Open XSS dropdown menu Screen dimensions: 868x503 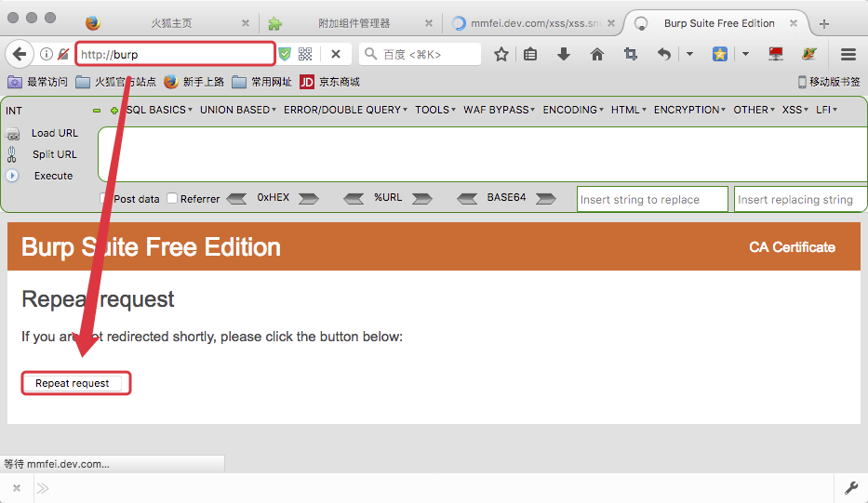click(x=795, y=110)
